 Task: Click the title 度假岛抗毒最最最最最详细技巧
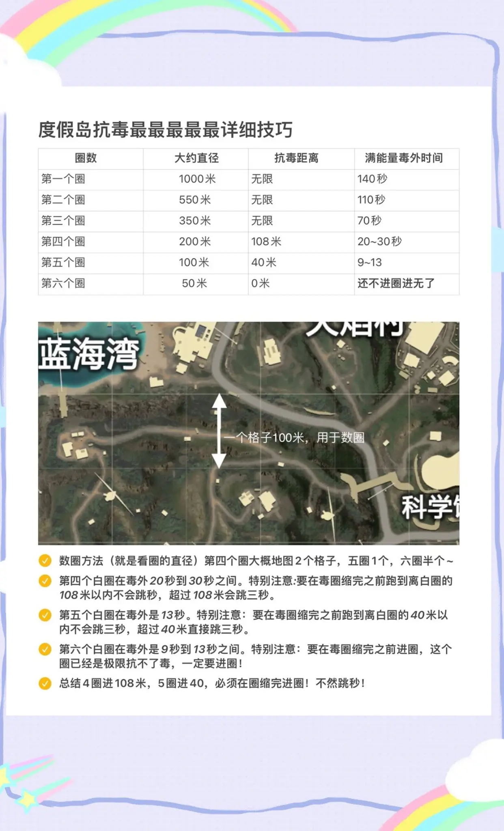(x=166, y=130)
